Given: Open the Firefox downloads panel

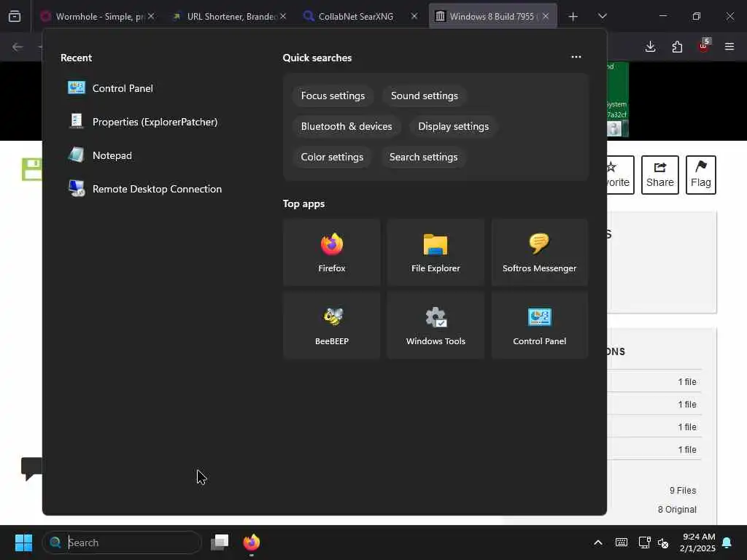Looking at the screenshot, I should pyautogui.click(x=650, y=47).
